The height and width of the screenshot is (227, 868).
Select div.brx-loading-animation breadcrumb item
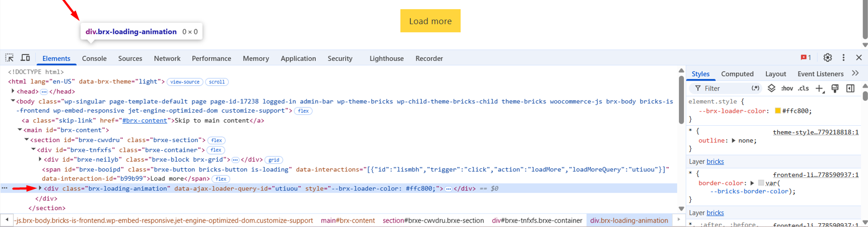(x=629, y=220)
